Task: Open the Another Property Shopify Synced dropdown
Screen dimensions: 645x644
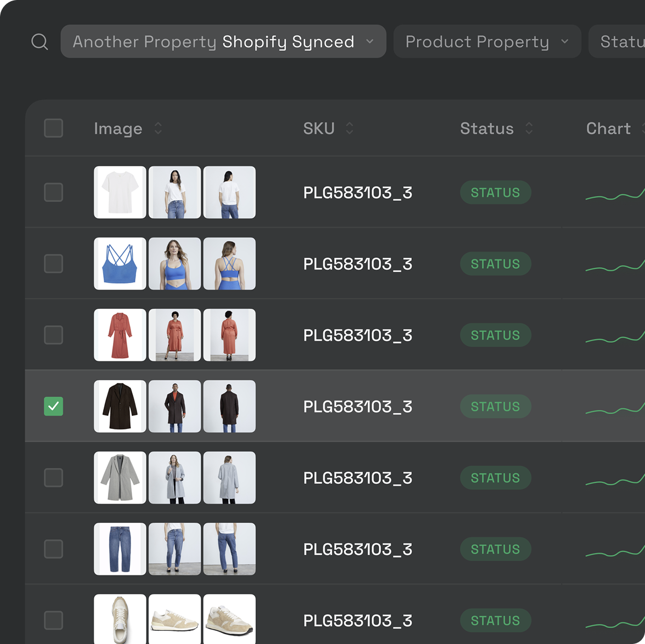Action: coord(223,42)
